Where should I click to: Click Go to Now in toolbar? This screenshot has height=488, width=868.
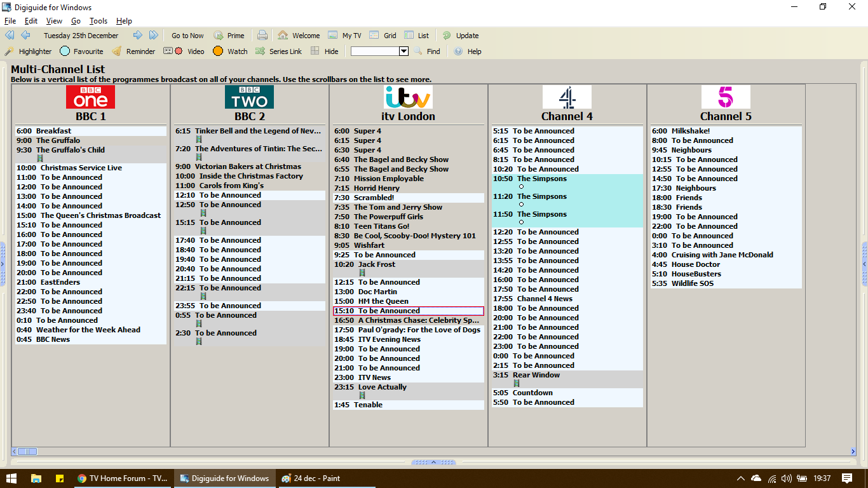187,36
